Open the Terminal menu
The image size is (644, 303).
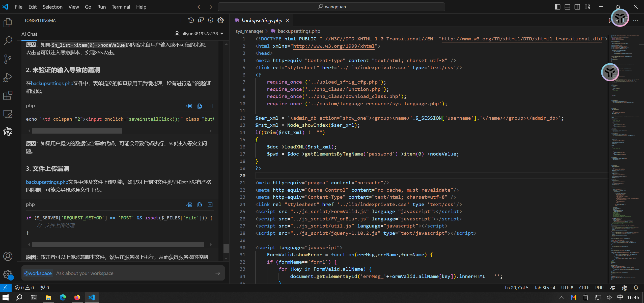click(121, 7)
